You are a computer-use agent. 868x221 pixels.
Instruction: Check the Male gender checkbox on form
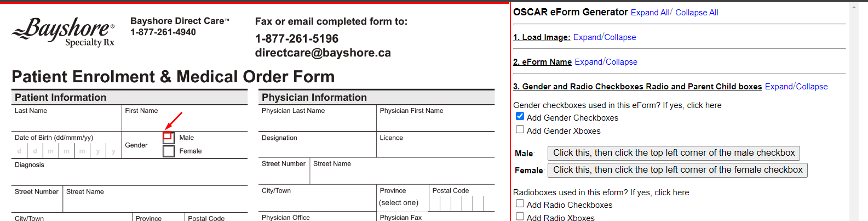tap(169, 138)
